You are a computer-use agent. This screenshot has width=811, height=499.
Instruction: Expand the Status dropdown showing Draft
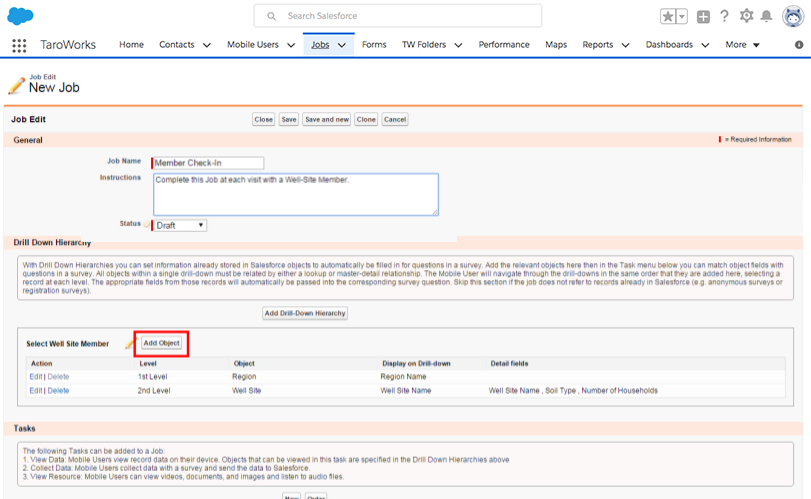pyautogui.click(x=180, y=225)
